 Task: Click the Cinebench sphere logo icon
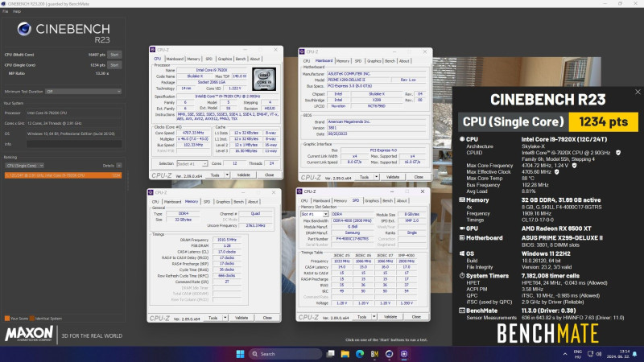[24, 29]
